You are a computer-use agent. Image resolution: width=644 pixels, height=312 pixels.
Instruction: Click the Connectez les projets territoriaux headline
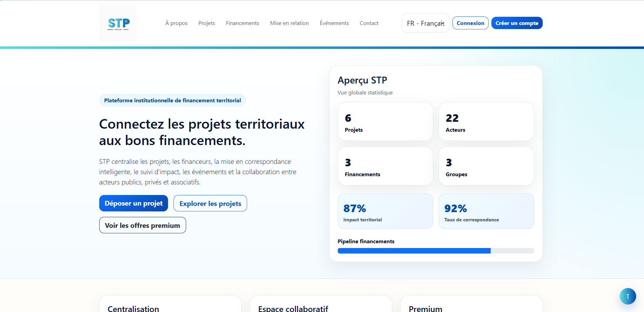click(202, 132)
